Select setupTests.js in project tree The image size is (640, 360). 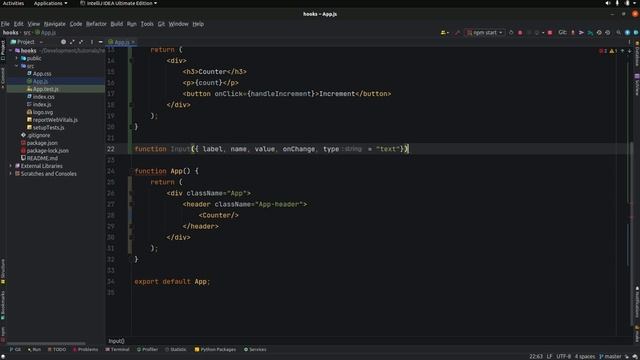tap(48, 128)
